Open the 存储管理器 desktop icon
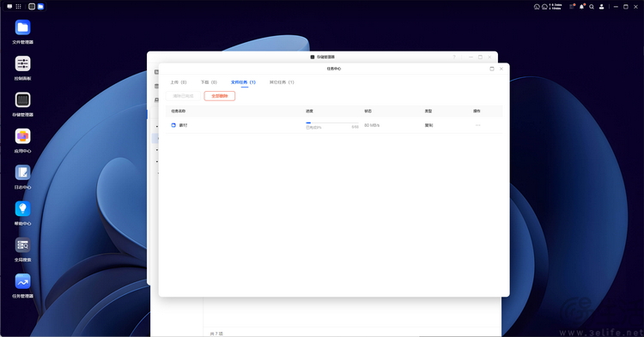Image resolution: width=644 pixels, height=337 pixels. pyautogui.click(x=22, y=100)
